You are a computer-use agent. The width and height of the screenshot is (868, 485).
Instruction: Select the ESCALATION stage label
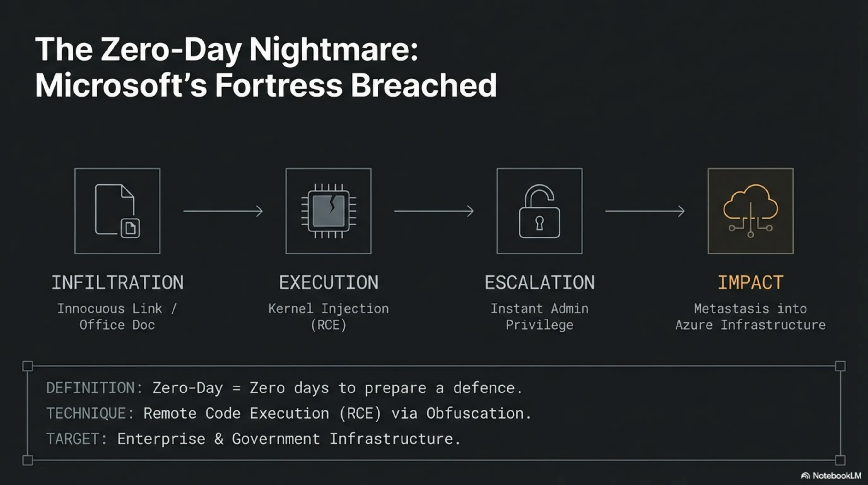[x=539, y=282]
